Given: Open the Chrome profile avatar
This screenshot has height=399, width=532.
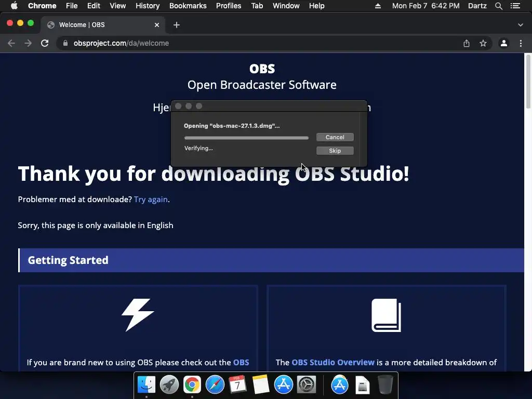Looking at the screenshot, I should 504,43.
